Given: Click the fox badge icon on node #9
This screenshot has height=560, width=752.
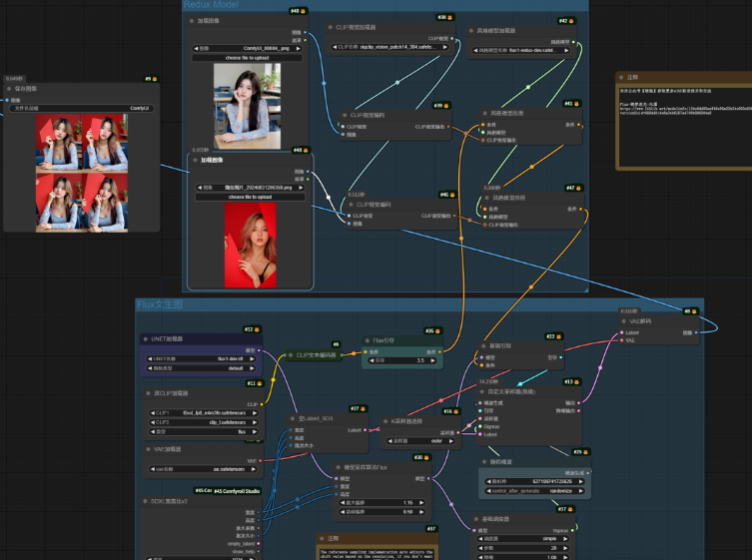Looking at the screenshot, I should pyautogui.click(x=154, y=79).
